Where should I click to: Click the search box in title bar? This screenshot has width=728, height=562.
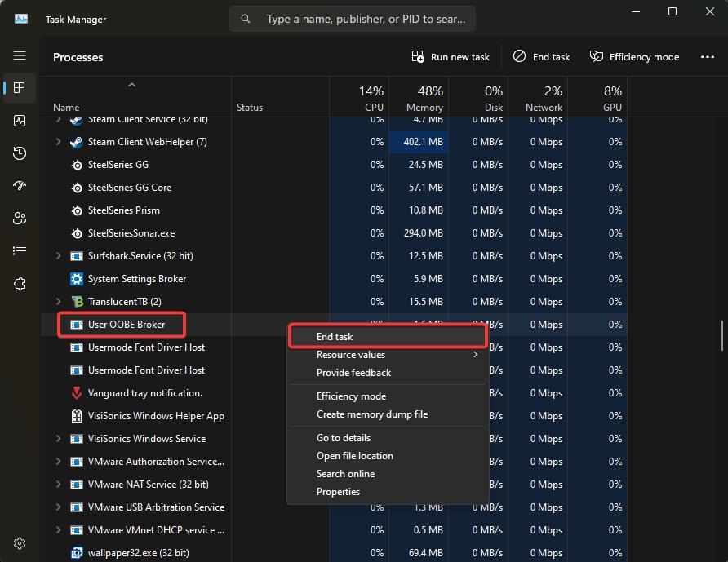[x=353, y=19]
